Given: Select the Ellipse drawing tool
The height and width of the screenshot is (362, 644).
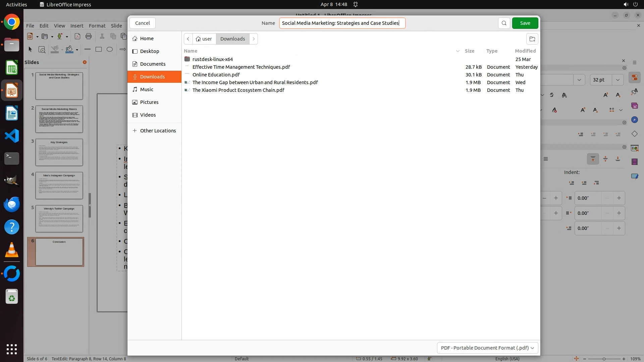Looking at the screenshot, I should (110, 49).
